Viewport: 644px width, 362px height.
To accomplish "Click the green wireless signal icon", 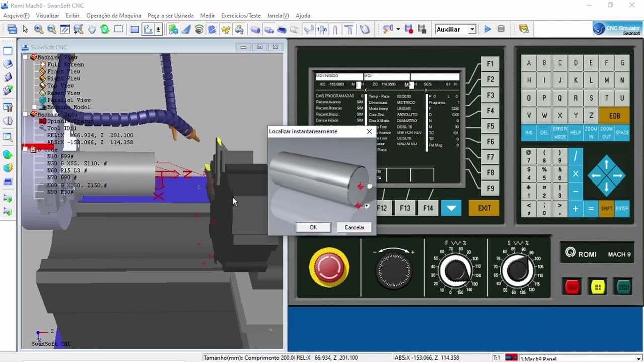I will click(199, 29).
